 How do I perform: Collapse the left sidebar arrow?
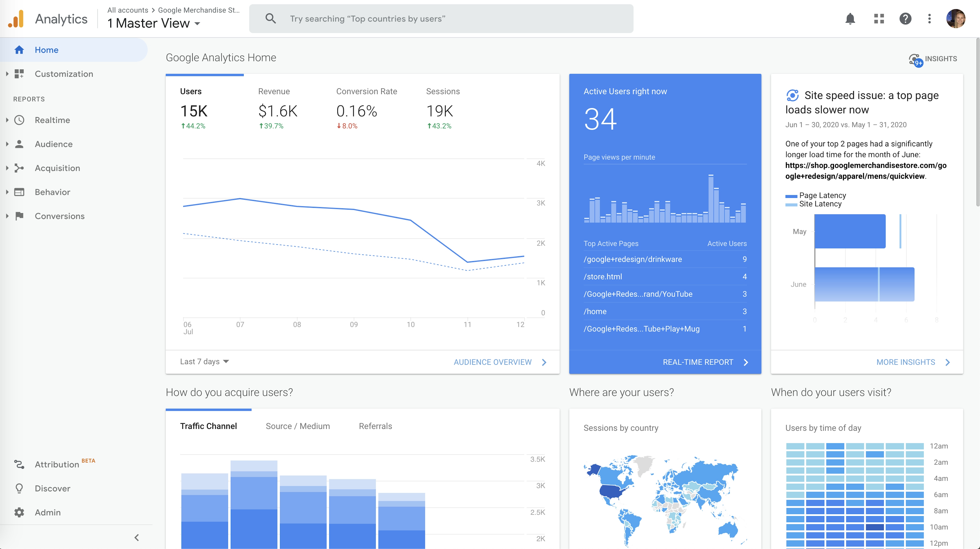tap(137, 537)
